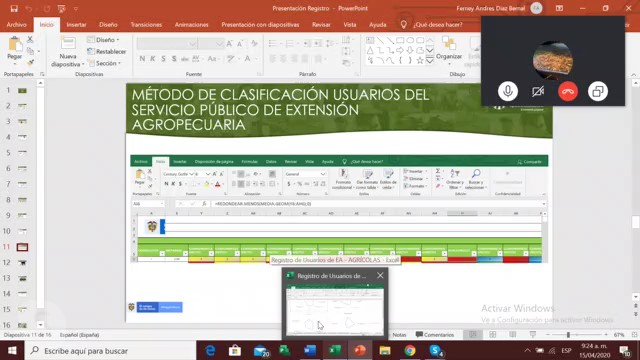Select slide 1 thumbnail
Image resolution: width=640 pixels, height=360 pixels.
(x=22, y=90)
